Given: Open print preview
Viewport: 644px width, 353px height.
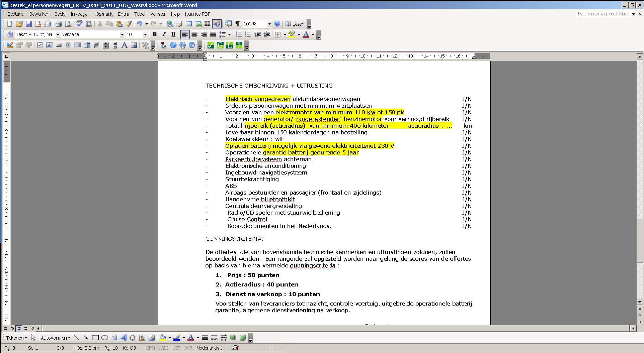Looking at the screenshot, I should point(68,24).
